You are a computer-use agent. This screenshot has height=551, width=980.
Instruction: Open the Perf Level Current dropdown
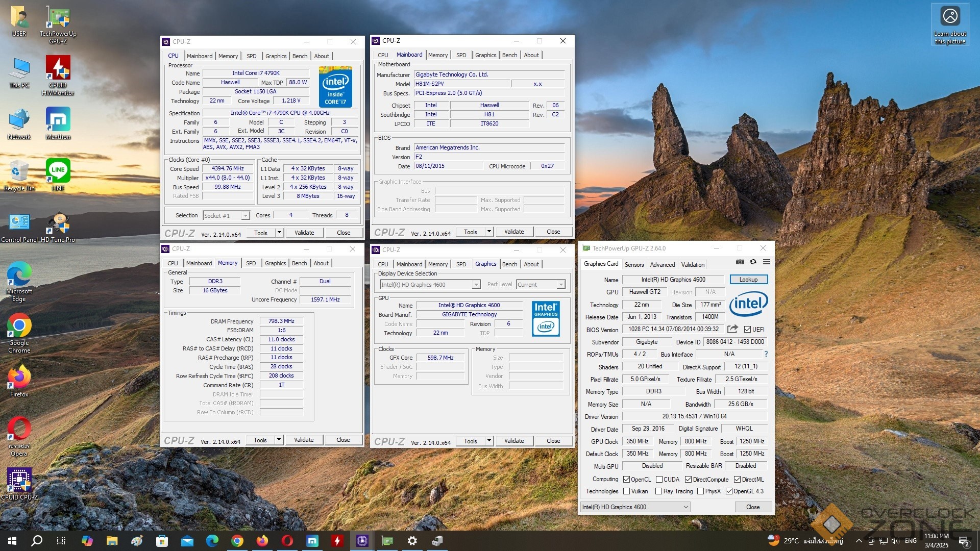point(541,285)
